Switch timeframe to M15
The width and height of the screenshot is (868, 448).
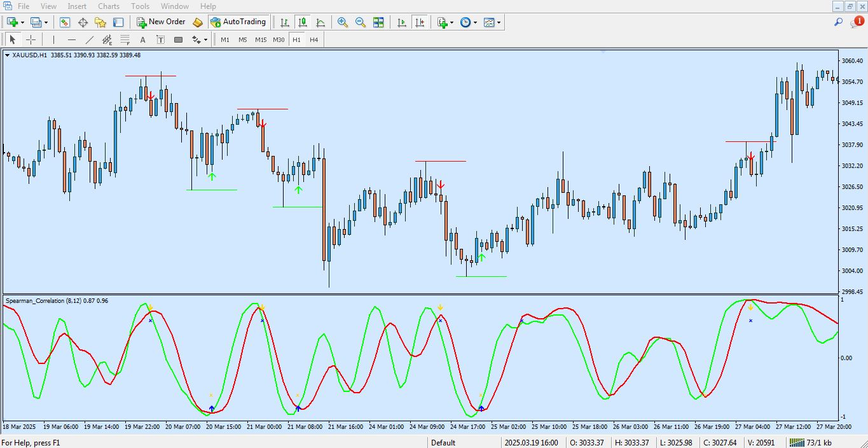260,39
